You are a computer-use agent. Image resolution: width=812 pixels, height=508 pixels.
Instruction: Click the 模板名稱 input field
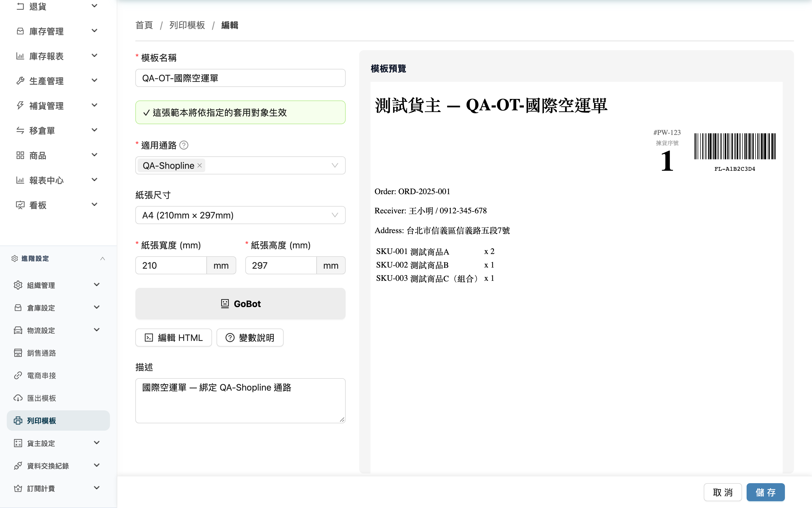[240, 78]
